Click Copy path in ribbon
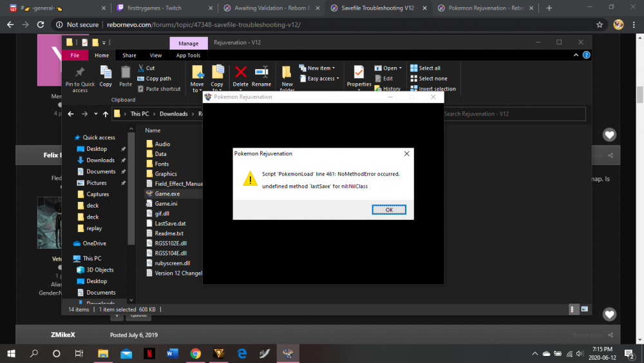 click(x=154, y=79)
